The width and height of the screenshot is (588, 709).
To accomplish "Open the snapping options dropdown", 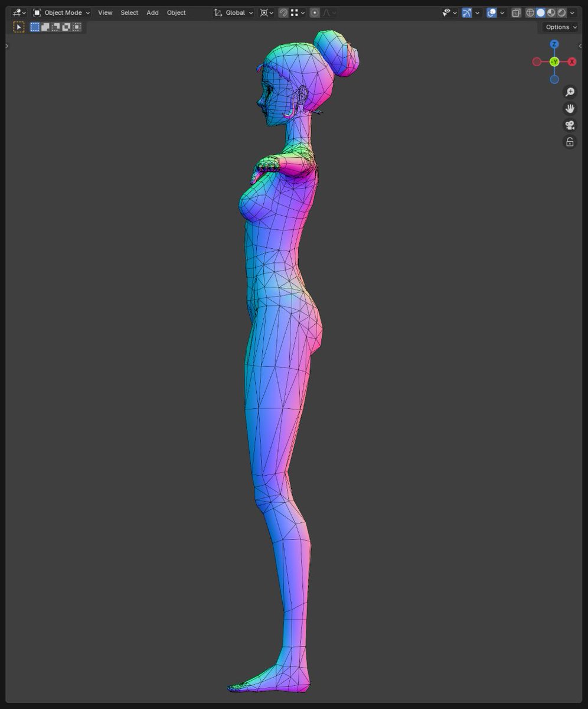I will click(298, 12).
